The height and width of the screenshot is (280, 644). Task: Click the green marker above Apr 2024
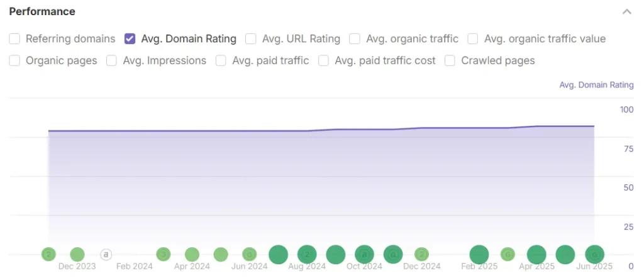click(x=192, y=255)
